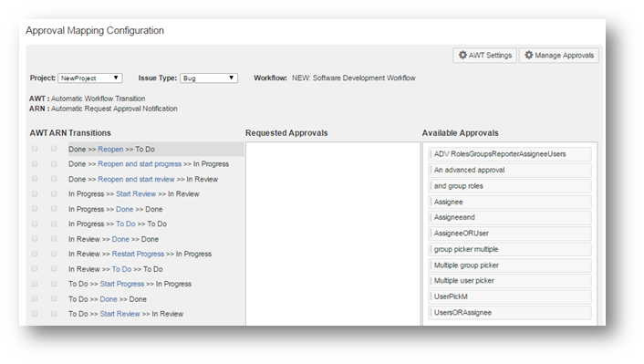Image resolution: width=644 pixels, height=364 pixels.
Task: Grab the drag handle of Assignee approval
Action: [431, 202]
